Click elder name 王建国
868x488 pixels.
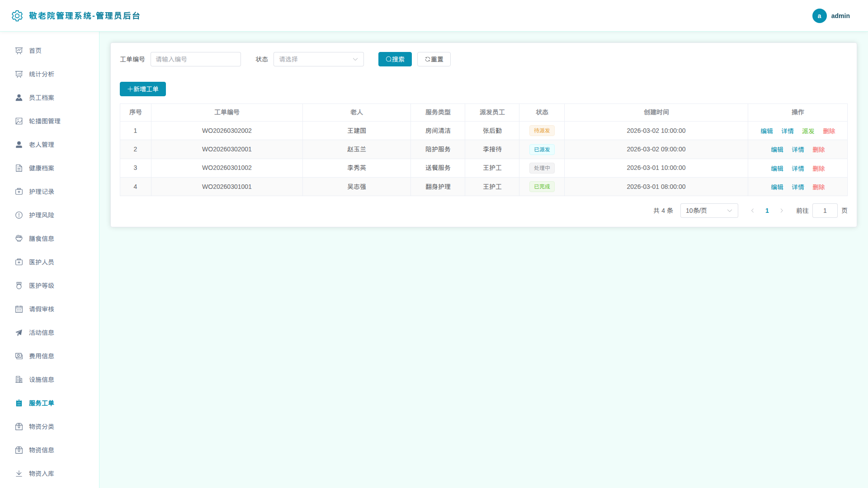tap(356, 131)
